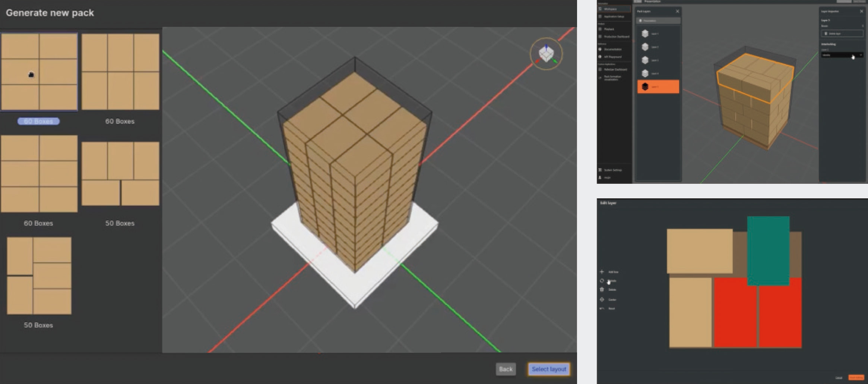868x384 pixels.
Task: Close the Layer Inspector panel
Action: (861, 11)
